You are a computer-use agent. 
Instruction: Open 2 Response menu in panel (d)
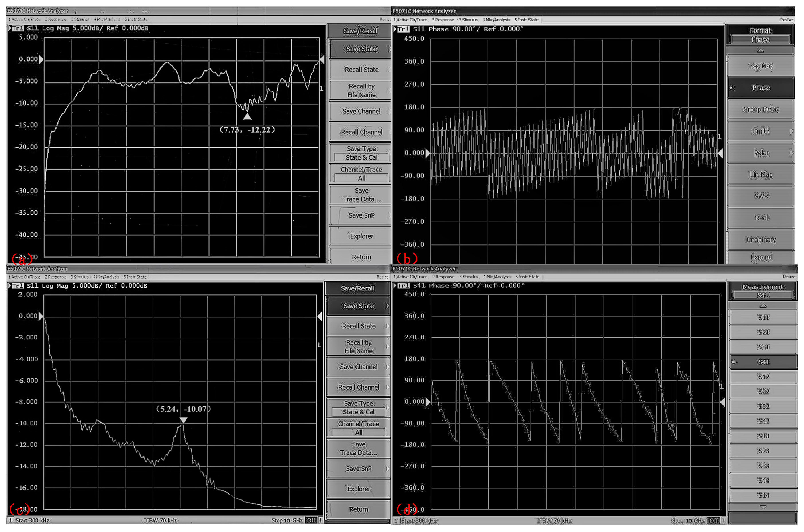pyautogui.click(x=443, y=277)
